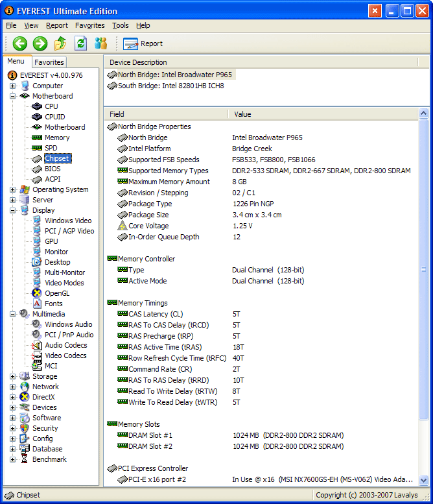Open the File menu
Viewport: 433px width, 504px height.
(11, 25)
